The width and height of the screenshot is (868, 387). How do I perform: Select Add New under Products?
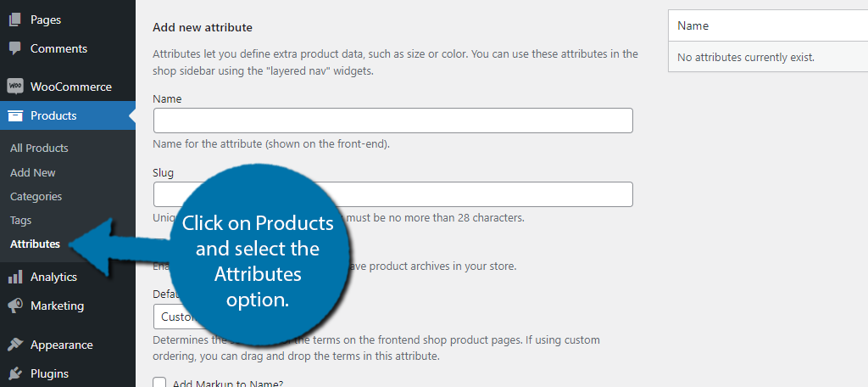pyautogui.click(x=33, y=172)
